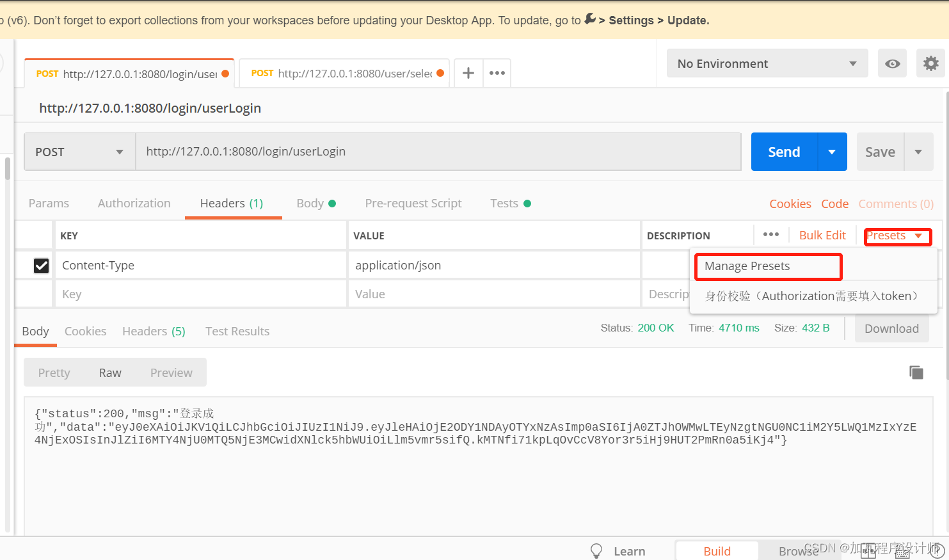Screen dimensions: 949x560
Task: Click the request URL input field
Action: pyautogui.click(x=438, y=152)
